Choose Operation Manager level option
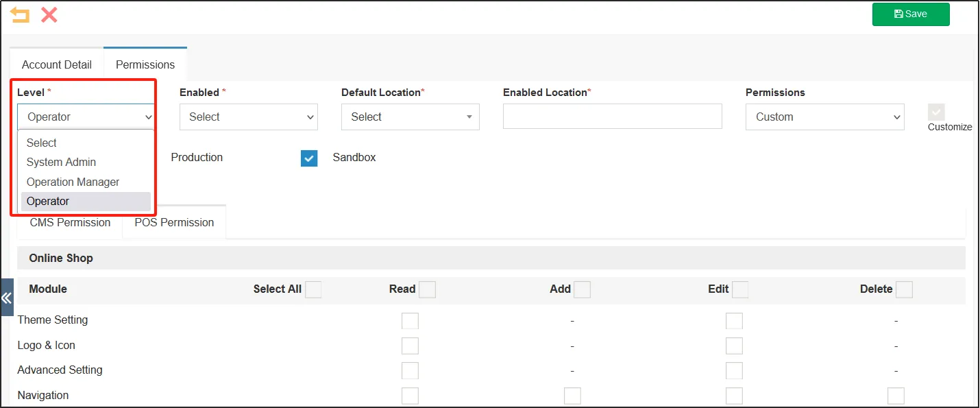 [73, 182]
